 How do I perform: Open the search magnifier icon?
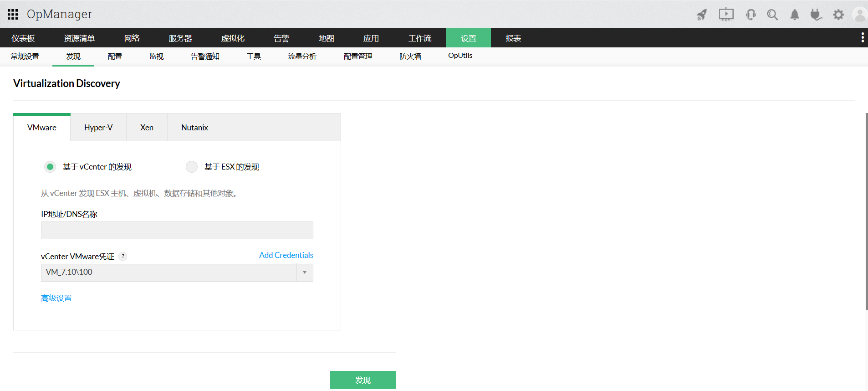coord(772,15)
